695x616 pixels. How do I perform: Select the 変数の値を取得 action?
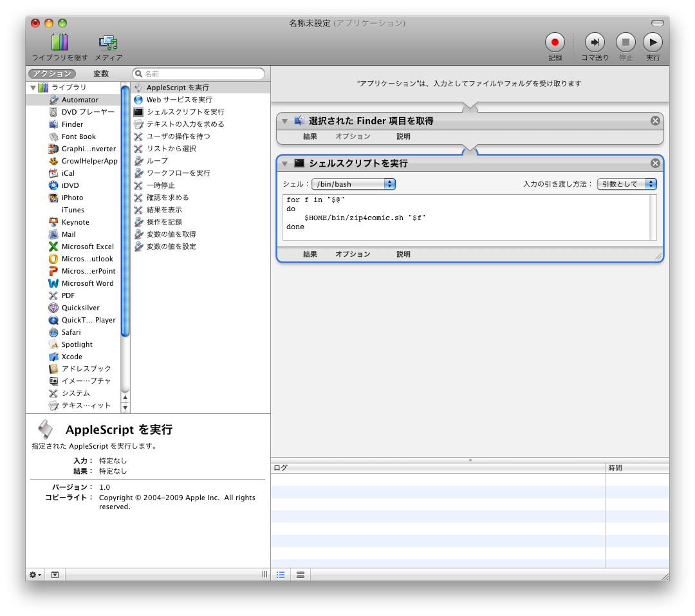(201, 234)
